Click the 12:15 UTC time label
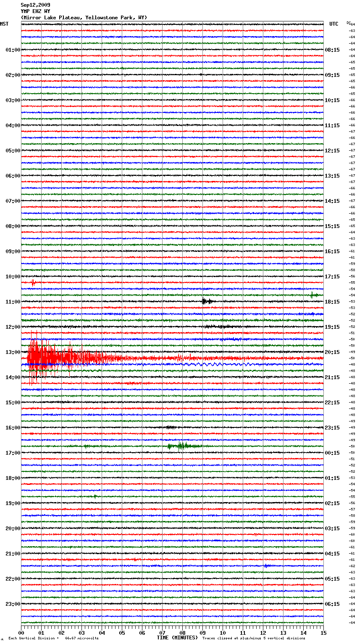 (332, 151)
